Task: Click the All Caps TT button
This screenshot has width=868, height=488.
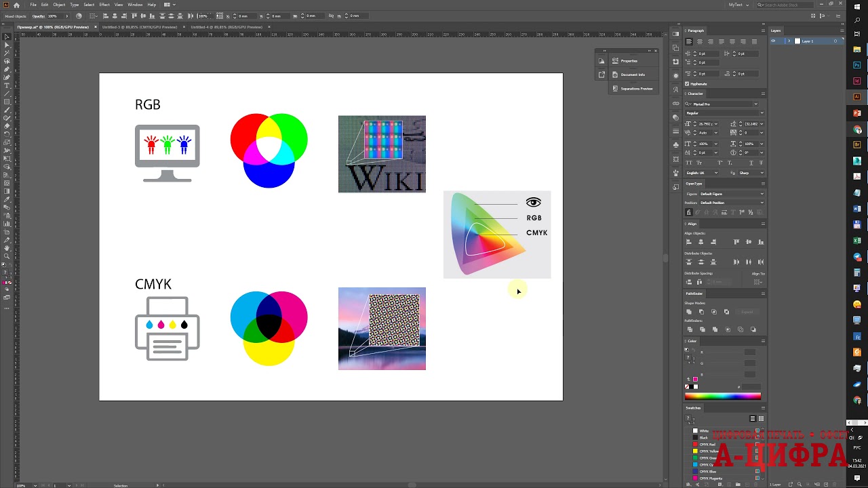Action: tap(689, 163)
